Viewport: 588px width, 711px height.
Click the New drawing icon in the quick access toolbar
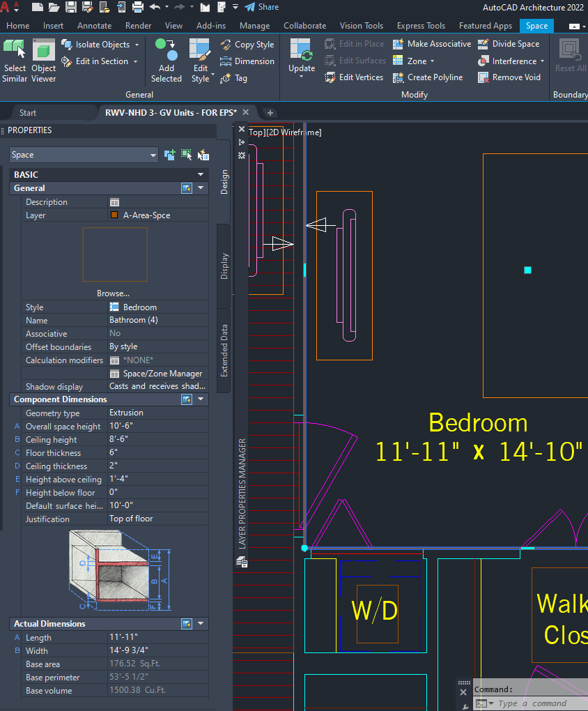pyautogui.click(x=37, y=7)
